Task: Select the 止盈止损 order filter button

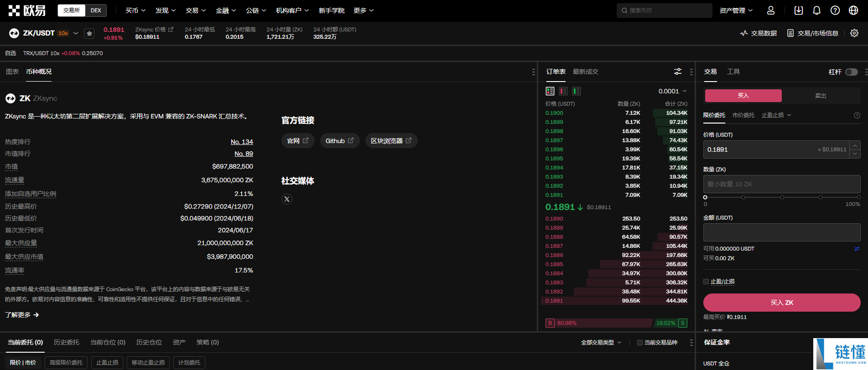Action: 107,363
